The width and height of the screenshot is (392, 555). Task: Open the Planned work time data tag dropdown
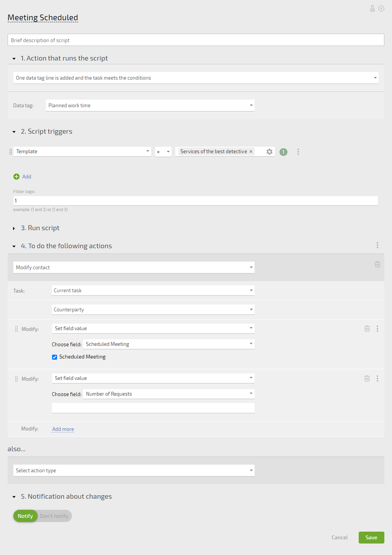point(150,105)
